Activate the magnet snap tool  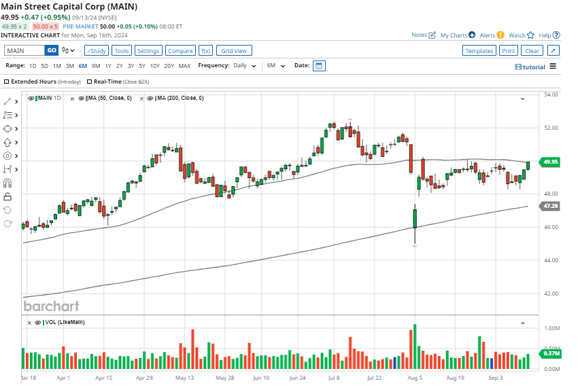[x=8, y=183]
